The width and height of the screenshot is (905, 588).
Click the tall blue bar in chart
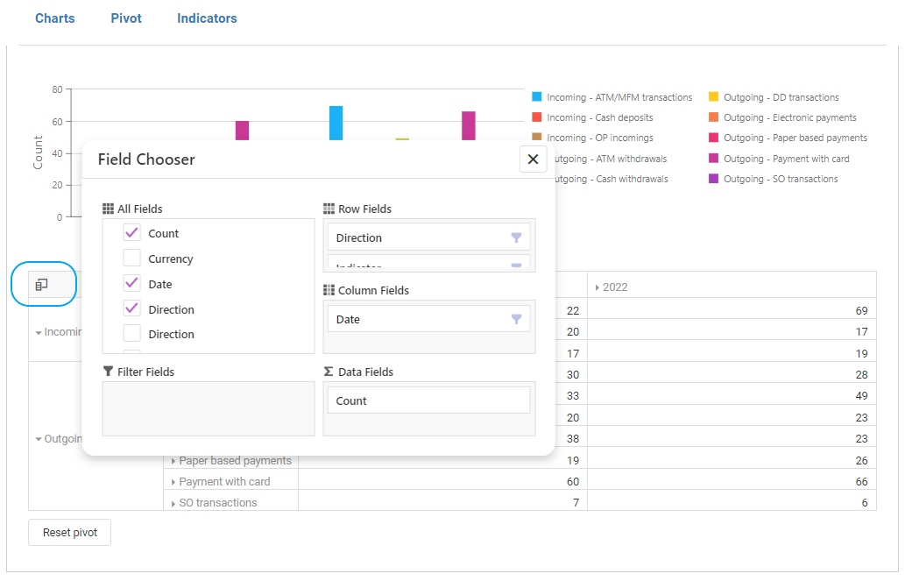tap(336, 123)
